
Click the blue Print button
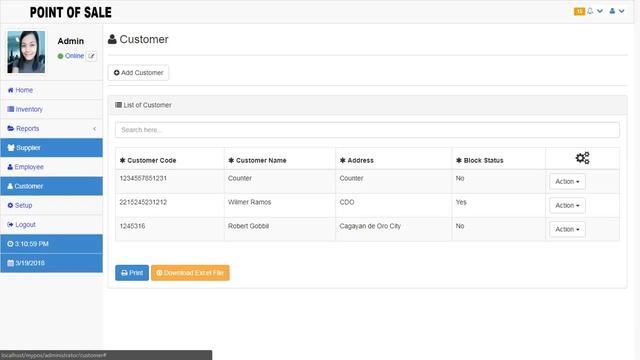point(132,273)
